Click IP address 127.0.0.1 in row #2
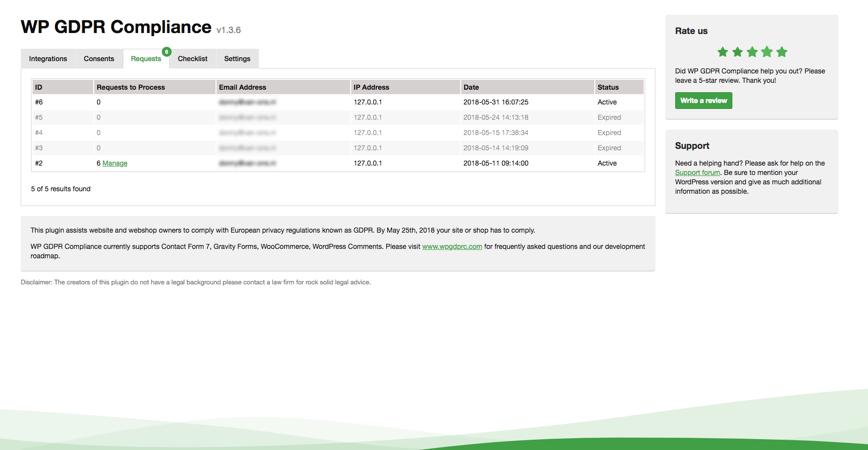The image size is (868, 450). 367,163
